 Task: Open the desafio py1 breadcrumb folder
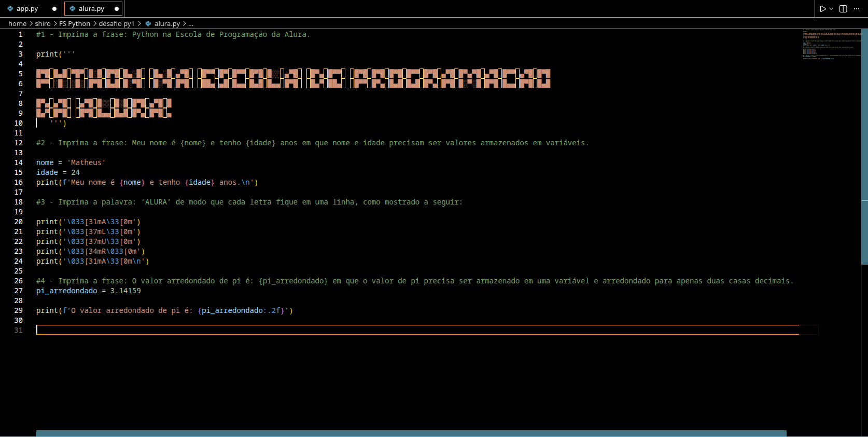click(116, 23)
